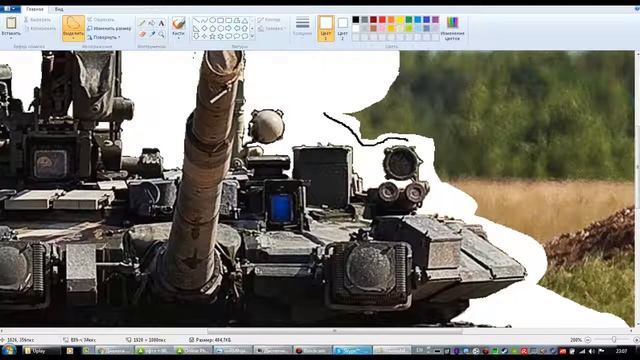Show previous shapes row with gallery up arrow
This screenshot has height=360, width=640.
252,20
